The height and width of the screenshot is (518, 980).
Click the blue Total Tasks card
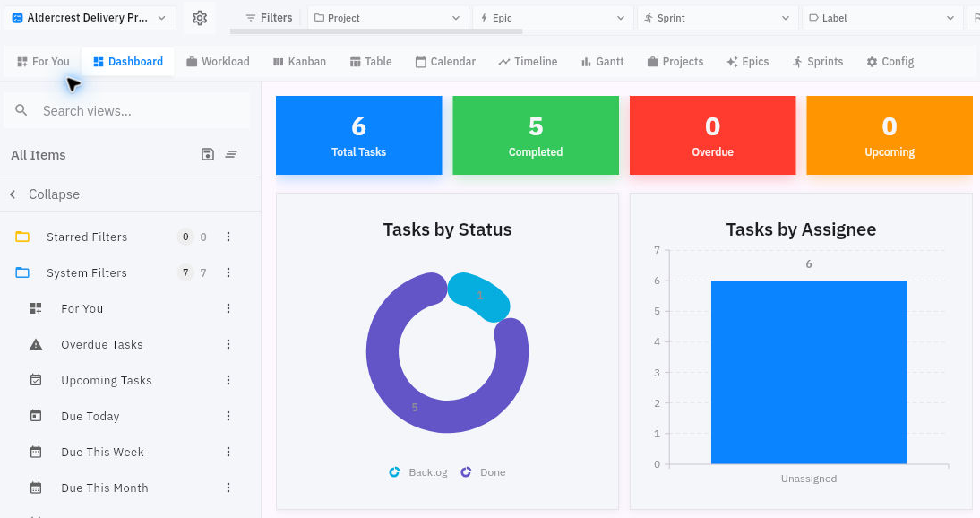(x=358, y=135)
